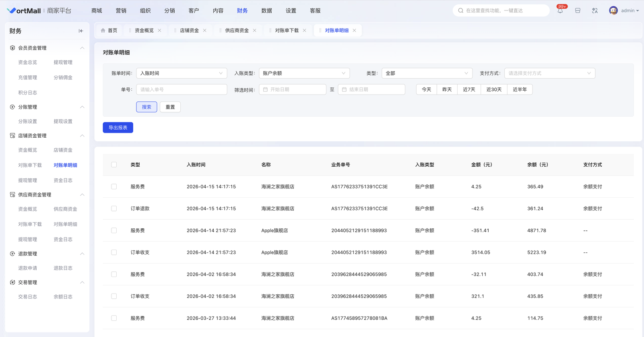Open the store icon in top bar
Viewport: 644px width, 337px height.
tap(578, 11)
